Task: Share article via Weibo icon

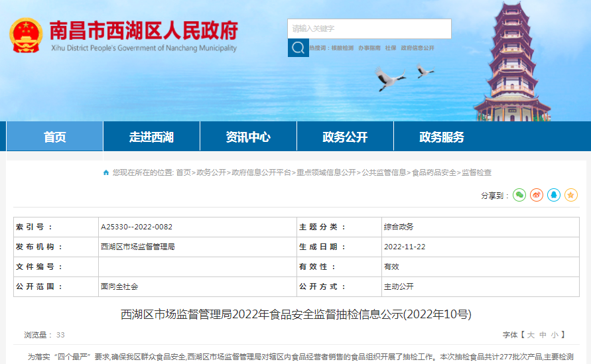Action: 537,195
